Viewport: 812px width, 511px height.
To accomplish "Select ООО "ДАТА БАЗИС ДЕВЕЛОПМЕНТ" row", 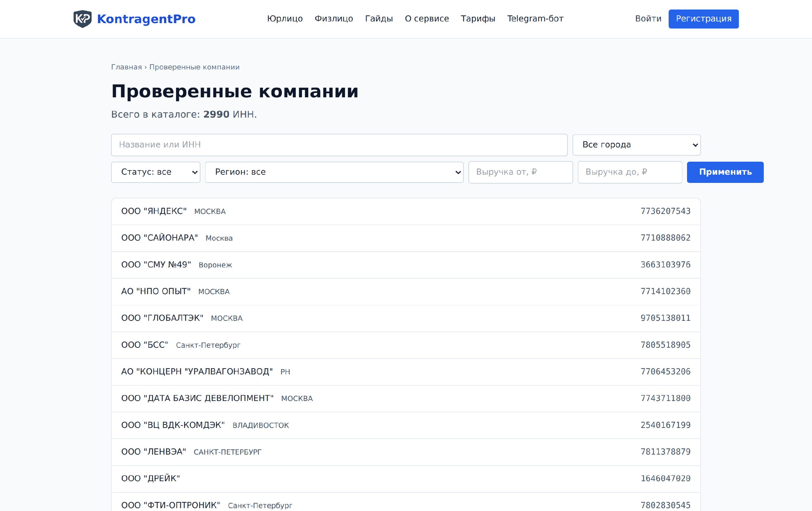I will click(x=406, y=398).
